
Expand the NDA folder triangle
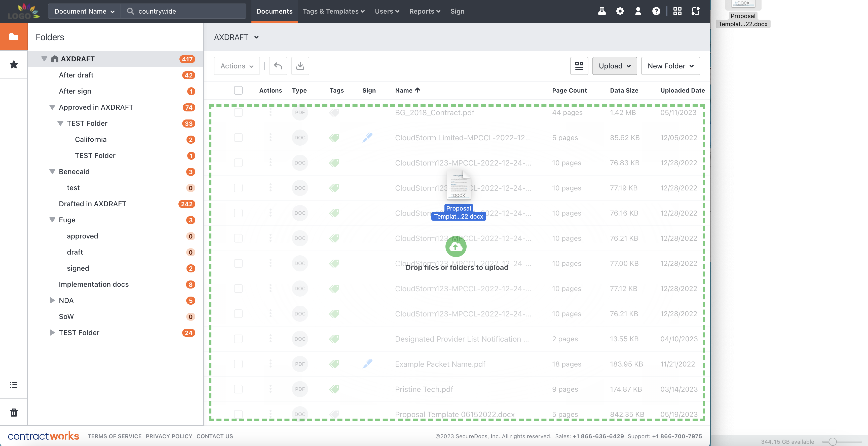coord(52,300)
